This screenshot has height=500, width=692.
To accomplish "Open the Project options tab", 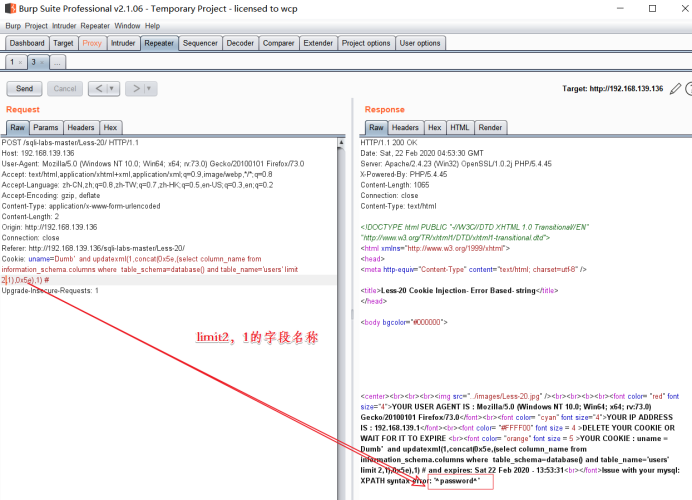I will (x=366, y=43).
